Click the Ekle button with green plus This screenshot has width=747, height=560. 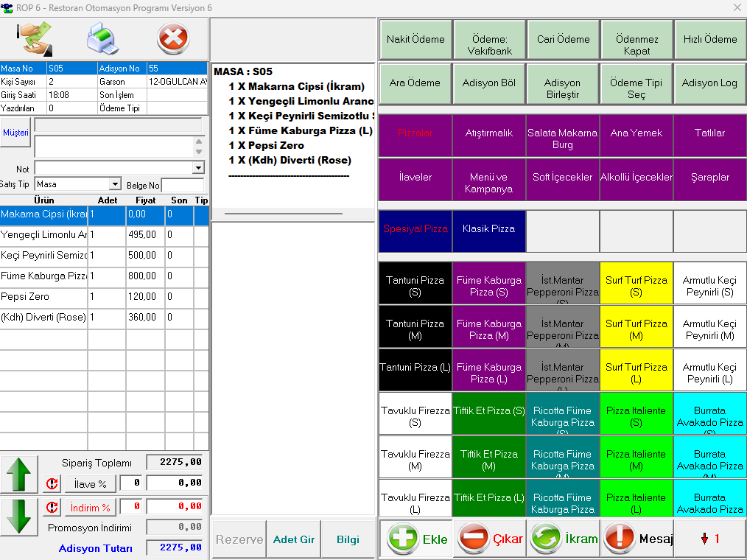(x=416, y=539)
